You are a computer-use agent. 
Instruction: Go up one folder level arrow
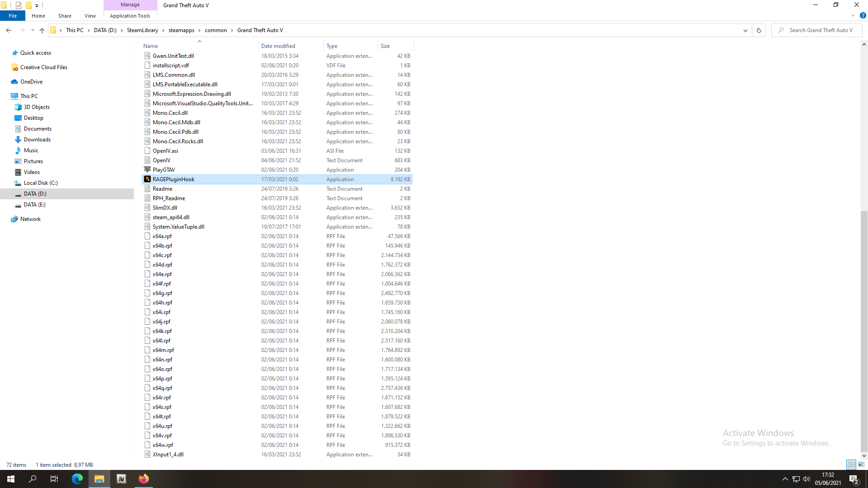pyautogui.click(x=42, y=30)
